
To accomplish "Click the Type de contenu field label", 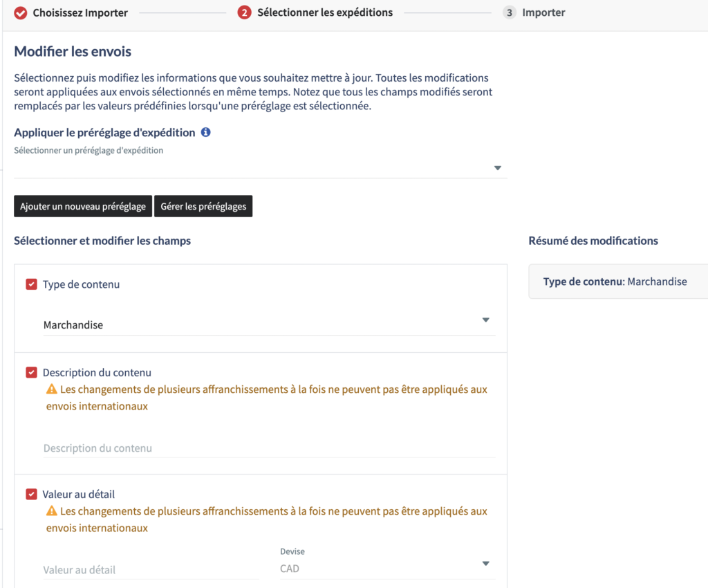I will tap(82, 284).
